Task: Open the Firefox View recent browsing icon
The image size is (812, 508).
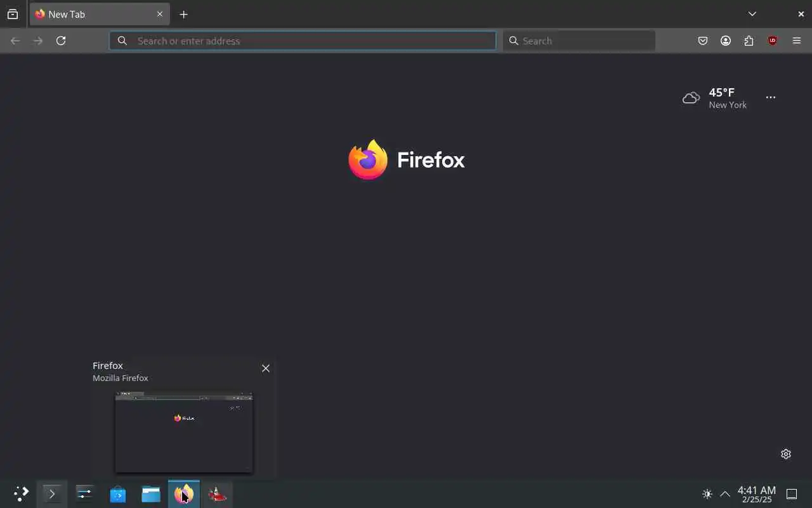Action: pyautogui.click(x=13, y=14)
